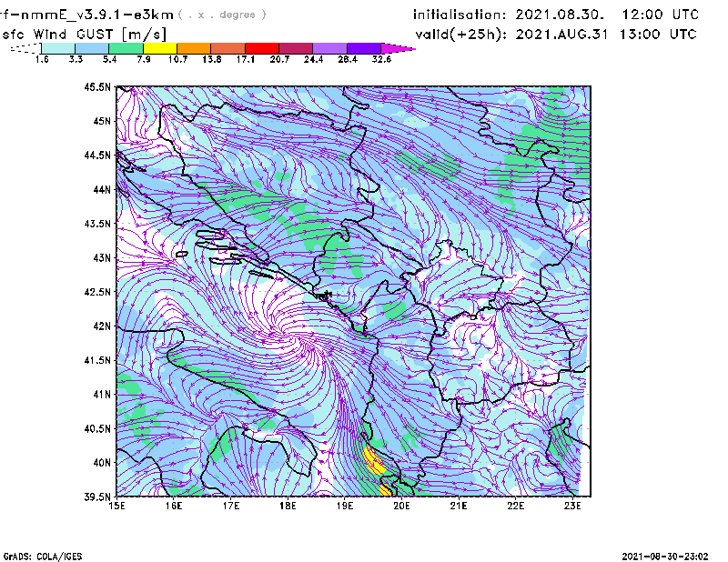Click the grey "degree" text in header
Viewport: 728px width, 562px height.
pyautogui.click(x=238, y=15)
